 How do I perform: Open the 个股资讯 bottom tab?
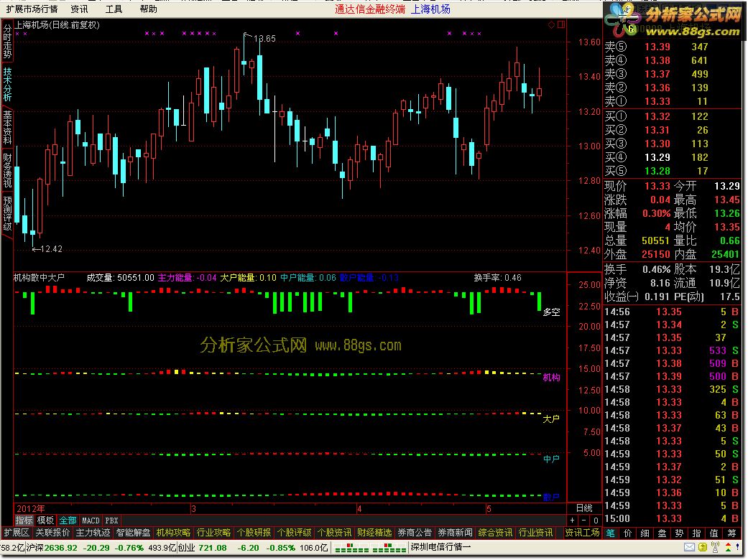[334, 533]
